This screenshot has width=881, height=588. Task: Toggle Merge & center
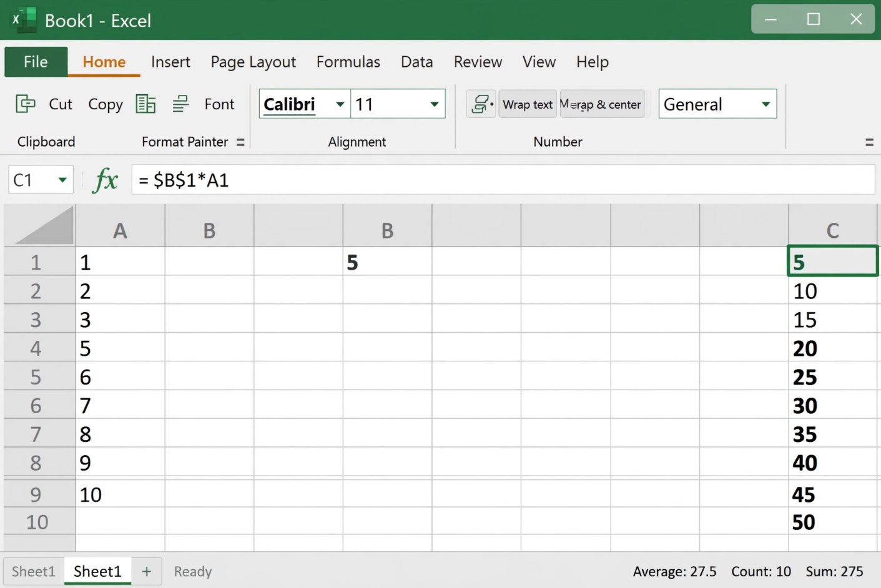(602, 104)
